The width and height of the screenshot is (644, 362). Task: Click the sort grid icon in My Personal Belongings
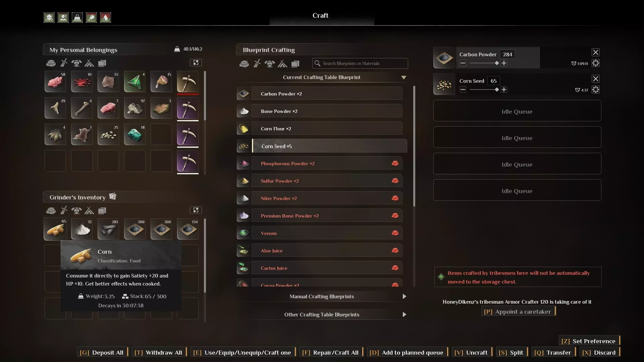[x=196, y=63]
